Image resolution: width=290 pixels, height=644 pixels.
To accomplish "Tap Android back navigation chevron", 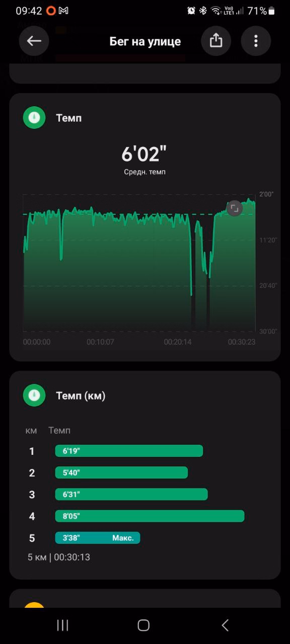I will (x=225, y=625).
